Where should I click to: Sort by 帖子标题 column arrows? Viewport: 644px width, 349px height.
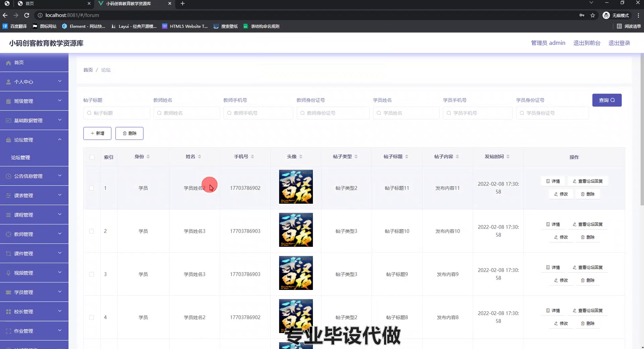407,157
